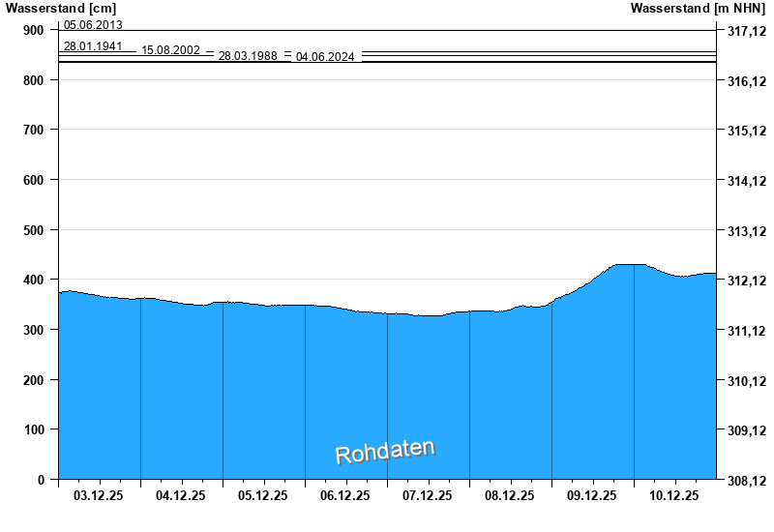Click the 10.12.25 date label
774x532 pixels.
674,496
